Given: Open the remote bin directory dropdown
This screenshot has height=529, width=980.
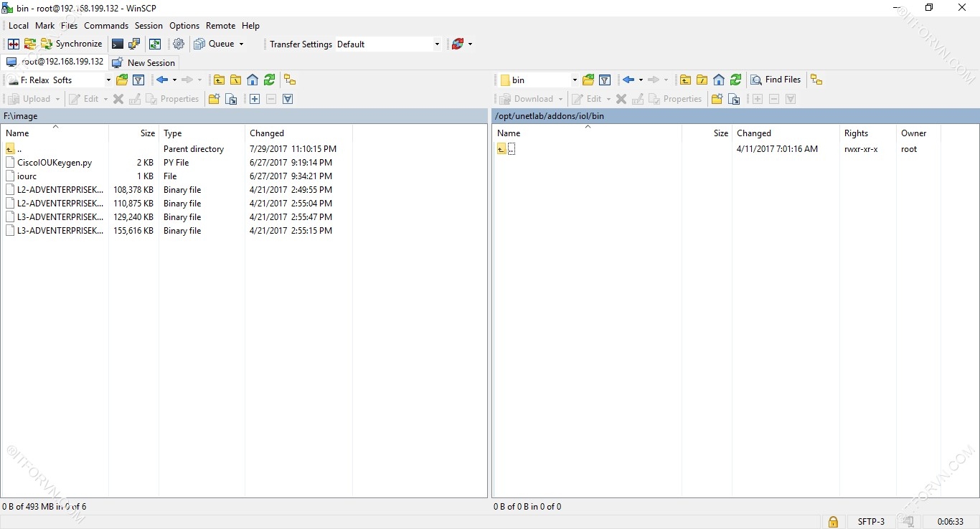Looking at the screenshot, I should 574,80.
